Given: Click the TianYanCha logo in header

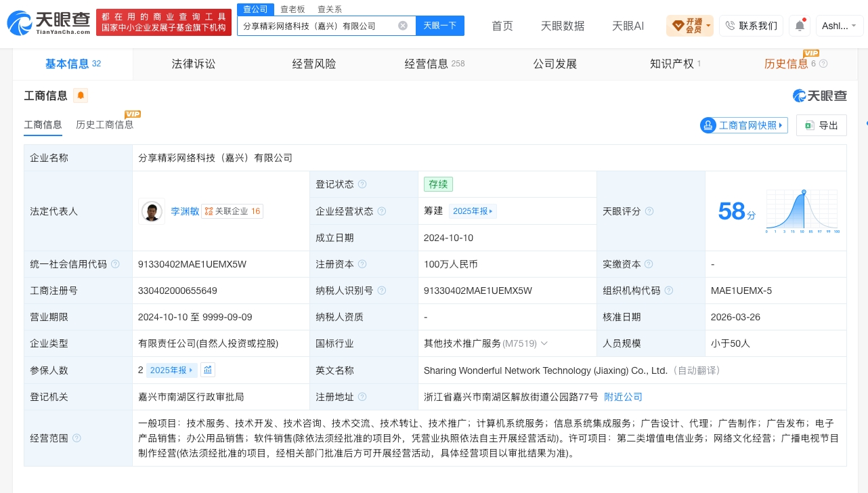Looking at the screenshot, I should point(49,24).
